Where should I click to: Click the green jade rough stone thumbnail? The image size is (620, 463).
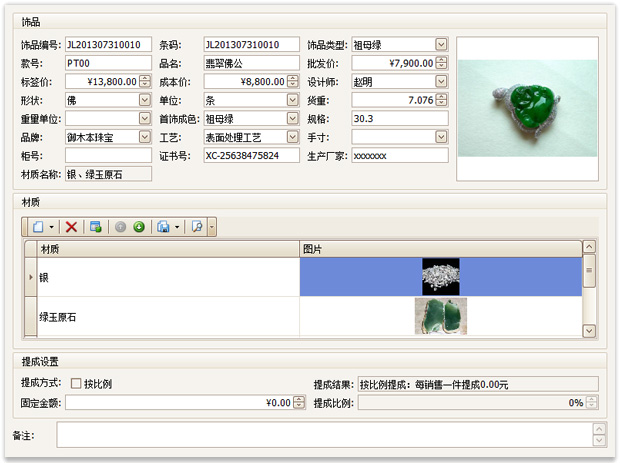tap(441, 316)
